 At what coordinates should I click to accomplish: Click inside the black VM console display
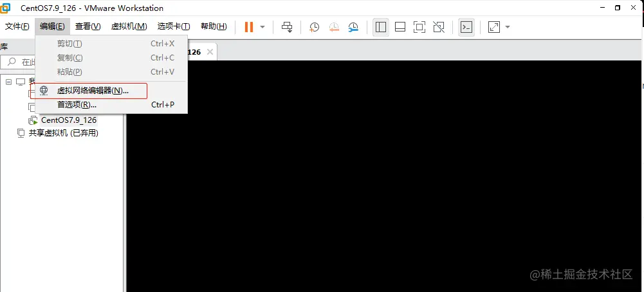pyautogui.click(x=385, y=176)
